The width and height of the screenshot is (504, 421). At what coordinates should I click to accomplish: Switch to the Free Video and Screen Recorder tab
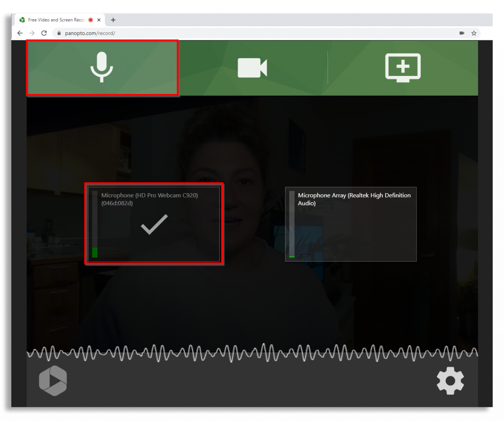click(55, 20)
